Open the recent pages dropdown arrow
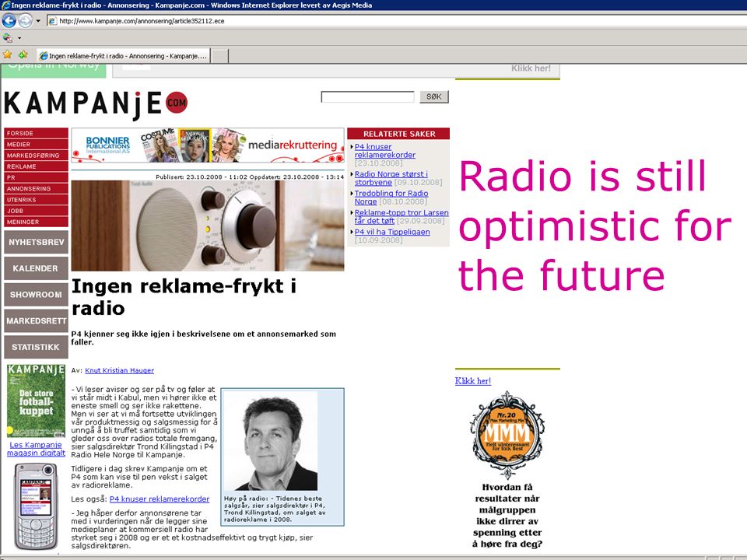This screenshot has width=747, height=560. click(x=38, y=21)
